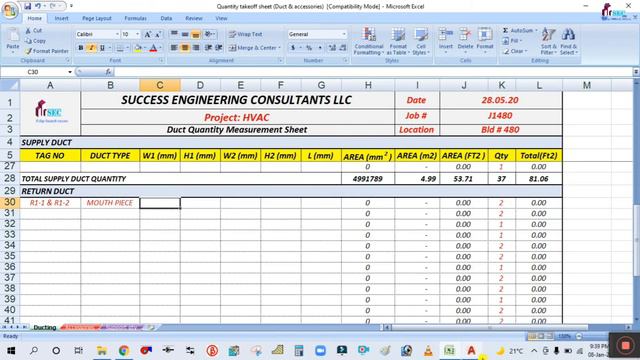This screenshot has width=640, height=360.
Task: Select column C header
Action: click(160, 85)
